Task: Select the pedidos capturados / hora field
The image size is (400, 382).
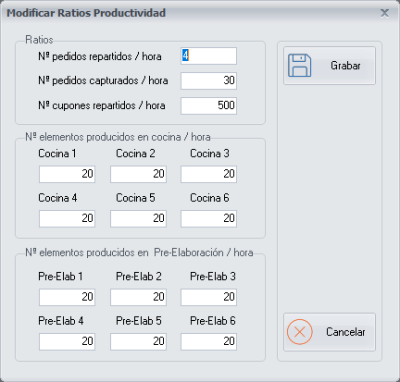Action: (209, 81)
